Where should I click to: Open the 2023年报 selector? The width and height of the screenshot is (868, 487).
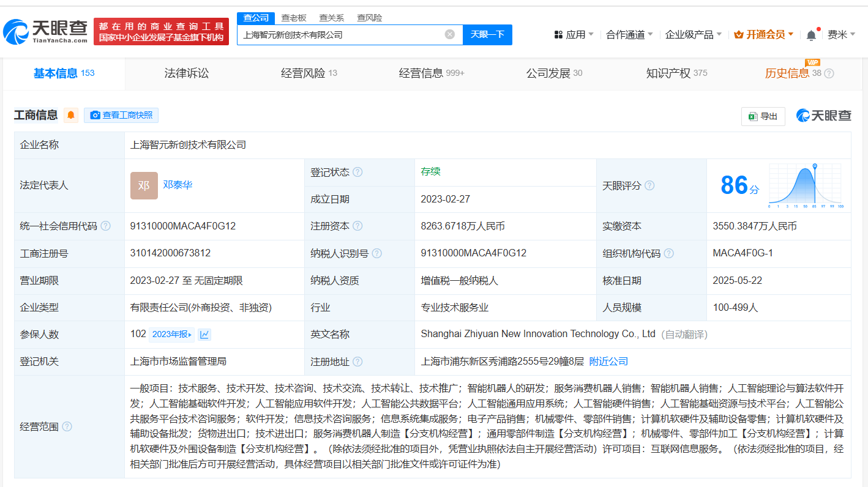tap(171, 334)
